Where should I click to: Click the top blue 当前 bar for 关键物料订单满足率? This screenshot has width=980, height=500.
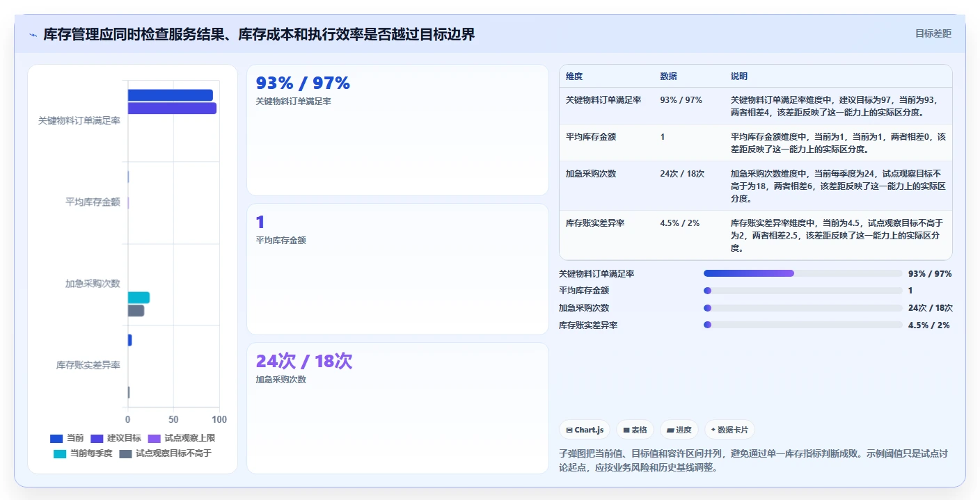point(170,95)
